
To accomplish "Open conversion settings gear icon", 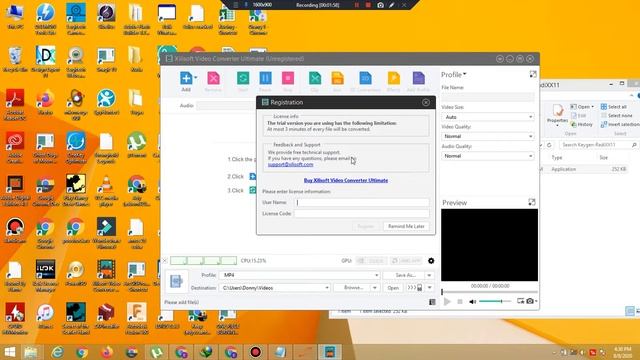I will coord(431,261).
